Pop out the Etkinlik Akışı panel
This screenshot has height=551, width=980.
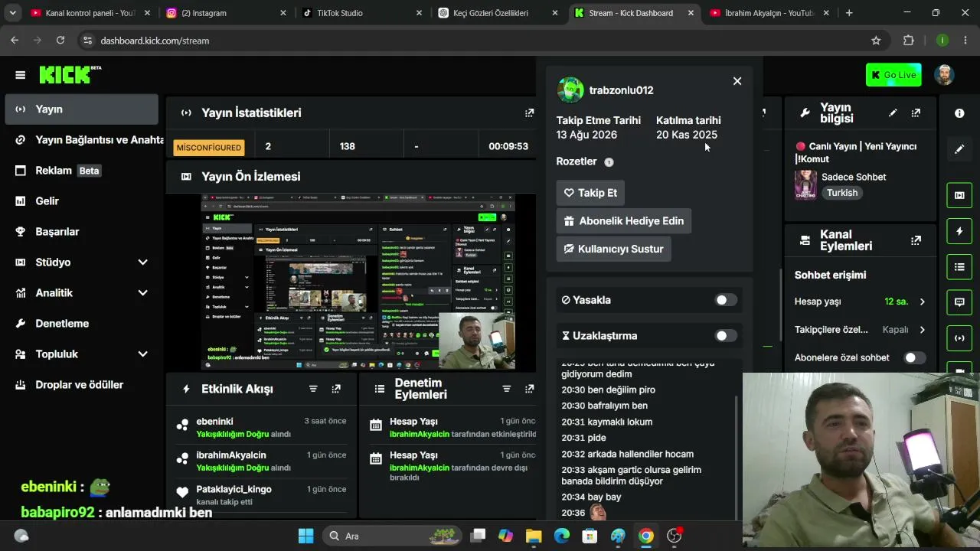[x=336, y=389]
